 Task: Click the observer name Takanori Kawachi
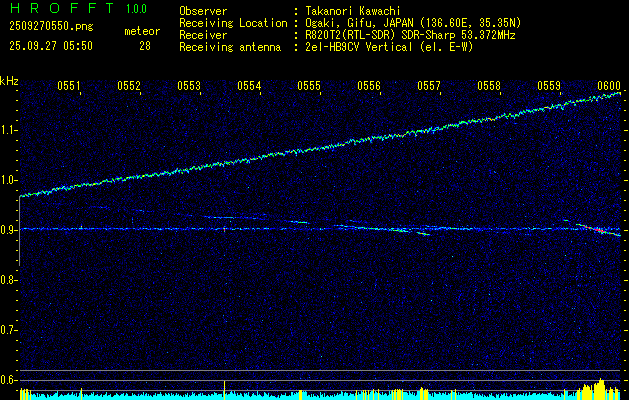coord(356,11)
